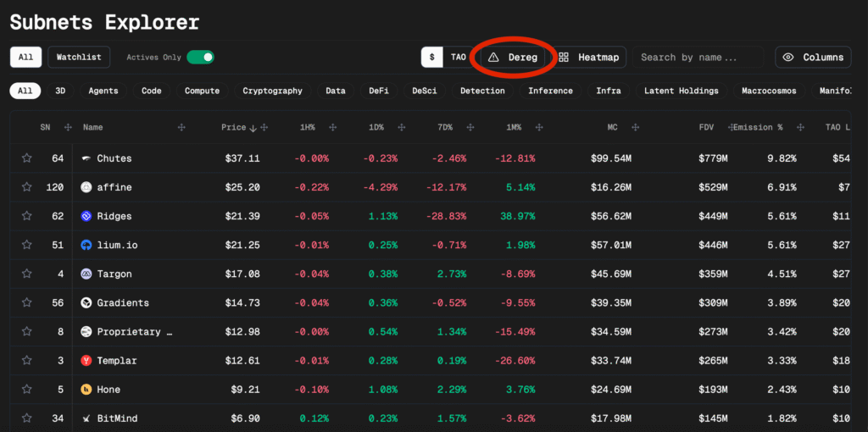Viewport: 868px width, 432px height.
Task: Filter by the Inference category
Action: point(550,91)
